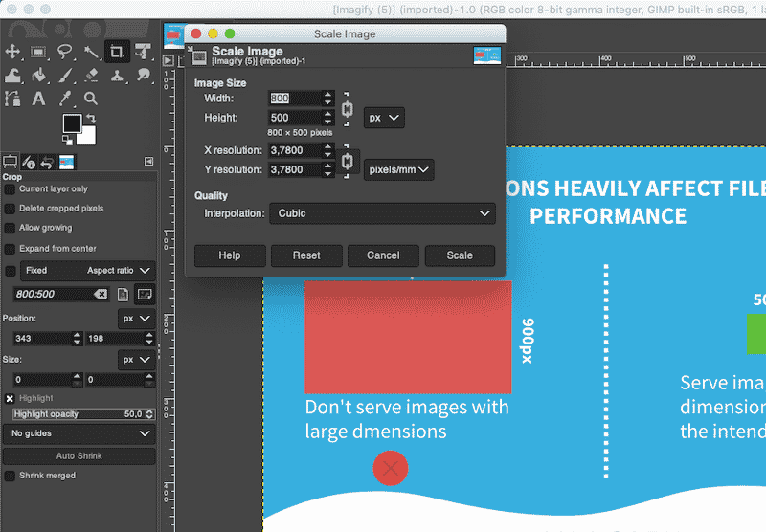Click the image tab thumbnail above canvas

tap(174, 36)
